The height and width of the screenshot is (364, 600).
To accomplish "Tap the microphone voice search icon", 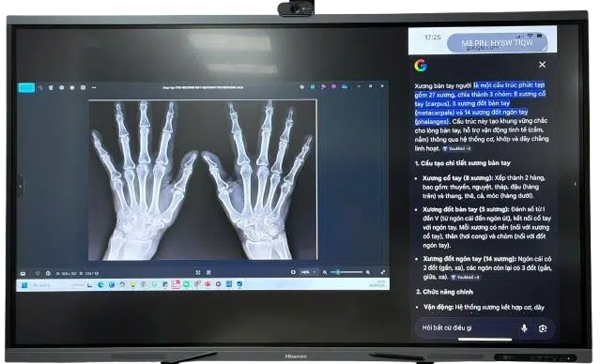I will (x=524, y=328).
